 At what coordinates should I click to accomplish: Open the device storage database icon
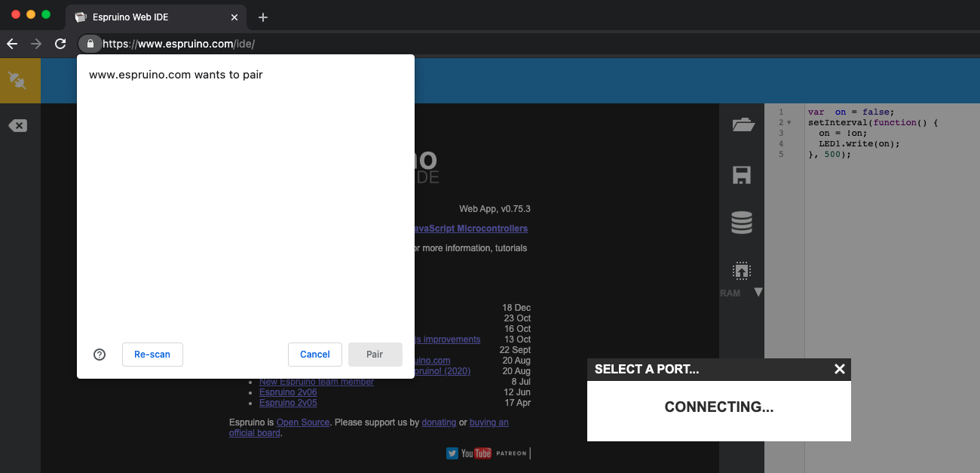coord(742,223)
